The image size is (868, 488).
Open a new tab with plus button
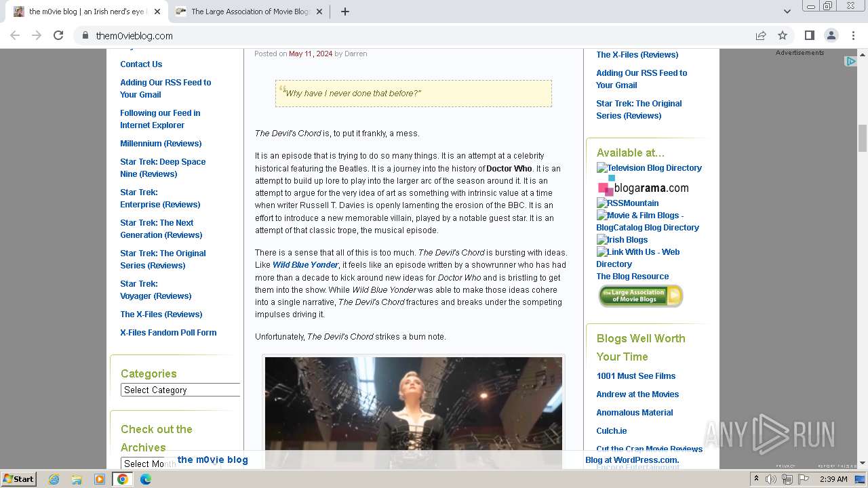point(344,12)
